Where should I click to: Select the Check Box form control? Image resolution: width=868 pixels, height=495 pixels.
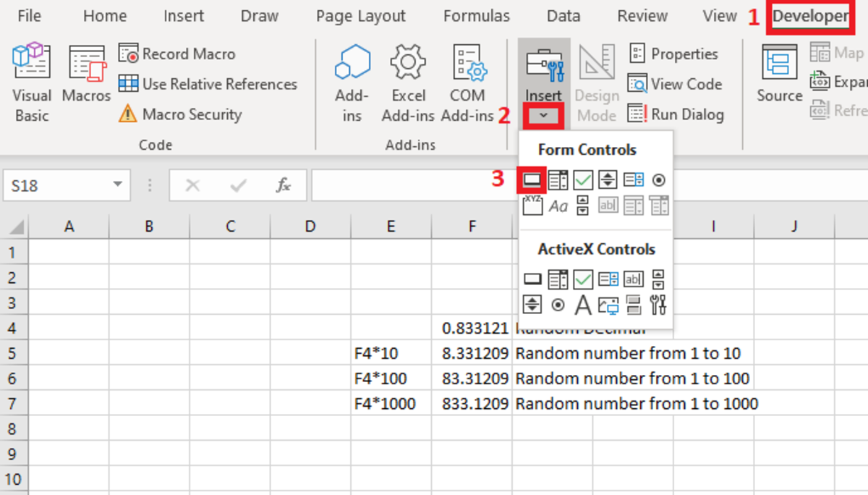[583, 179]
